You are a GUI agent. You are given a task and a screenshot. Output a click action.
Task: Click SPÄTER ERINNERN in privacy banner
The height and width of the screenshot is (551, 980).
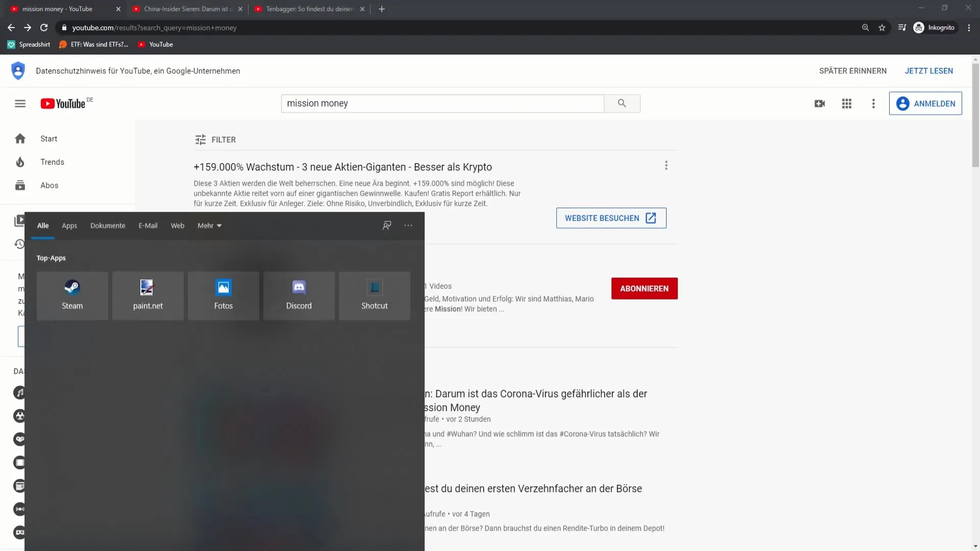point(852,71)
